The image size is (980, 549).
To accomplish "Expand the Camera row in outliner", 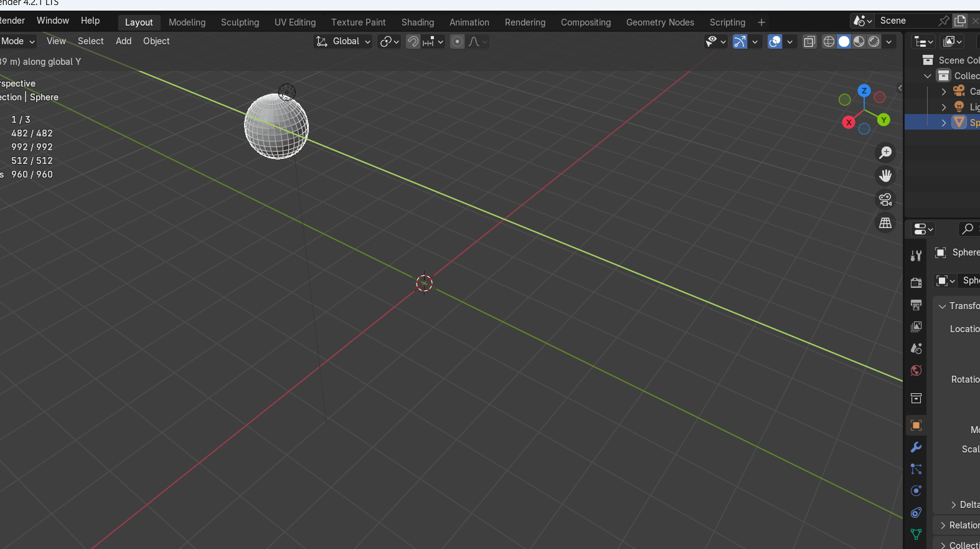I will click(x=944, y=92).
